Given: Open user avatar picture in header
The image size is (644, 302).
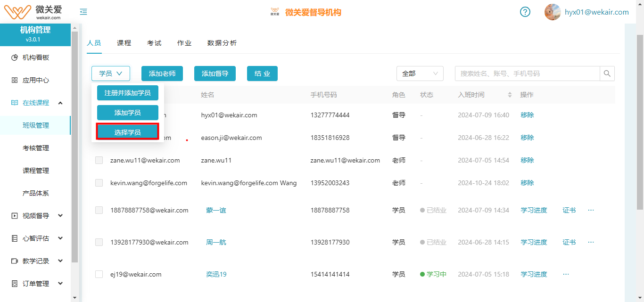Looking at the screenshot, I should (x=553, y=12).
